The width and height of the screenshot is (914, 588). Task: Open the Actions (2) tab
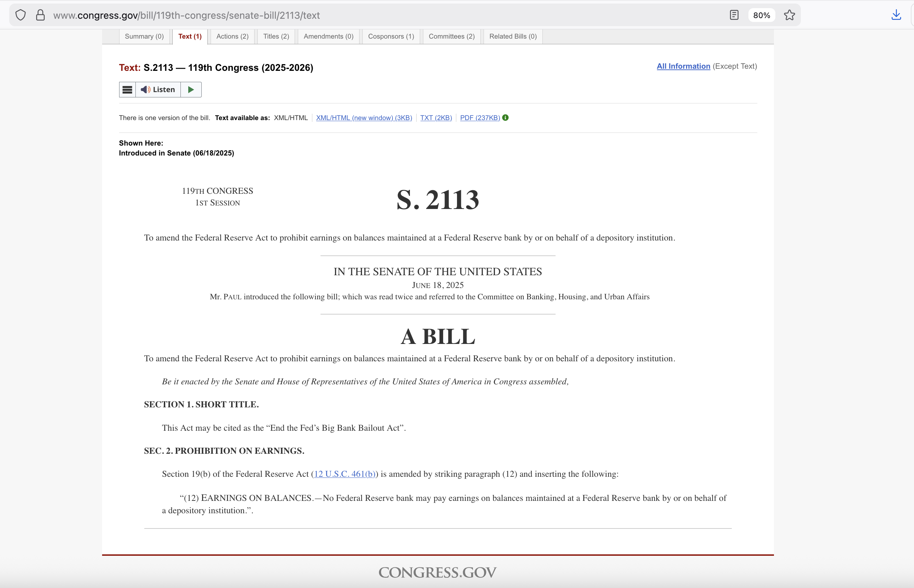pos(232,36)
